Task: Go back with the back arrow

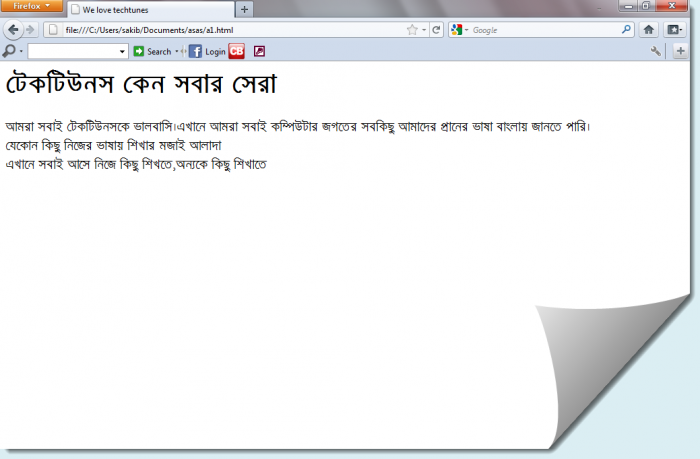Action: coord(13,30)
